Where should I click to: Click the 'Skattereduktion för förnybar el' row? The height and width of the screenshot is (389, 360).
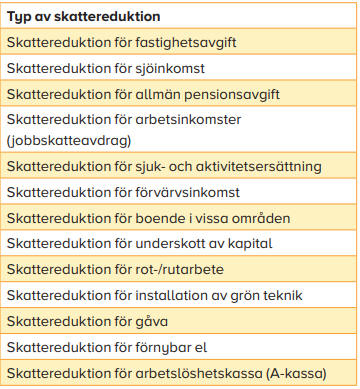point(179,347)
